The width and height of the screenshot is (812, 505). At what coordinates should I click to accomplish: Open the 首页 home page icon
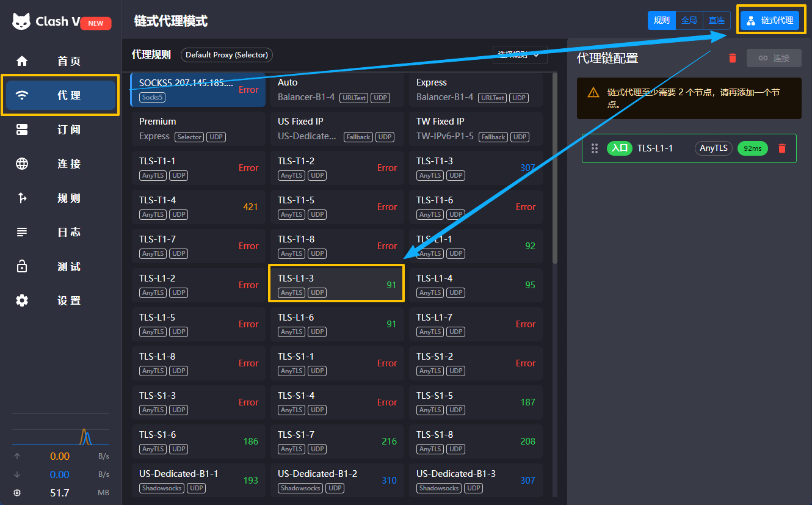[x=22, y=61]
